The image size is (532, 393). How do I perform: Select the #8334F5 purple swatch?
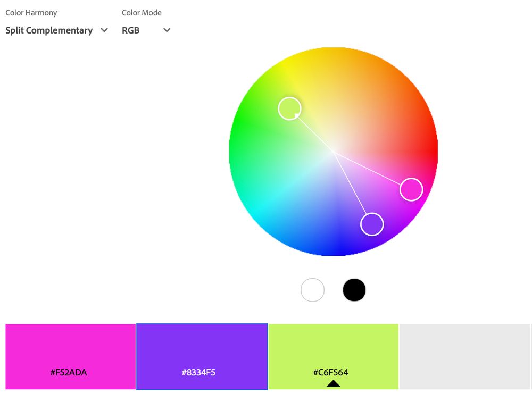202,356
